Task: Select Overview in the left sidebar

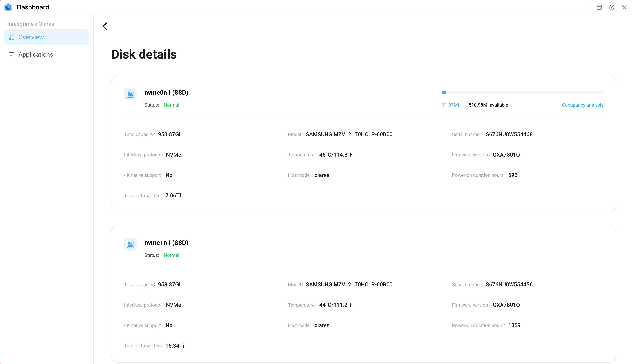Action: (x=31, y=37)
